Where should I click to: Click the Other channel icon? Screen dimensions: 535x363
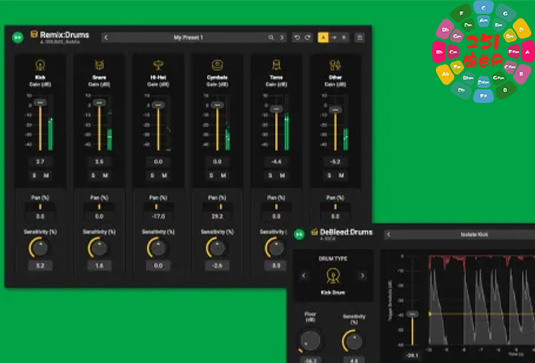coord(335,64)
